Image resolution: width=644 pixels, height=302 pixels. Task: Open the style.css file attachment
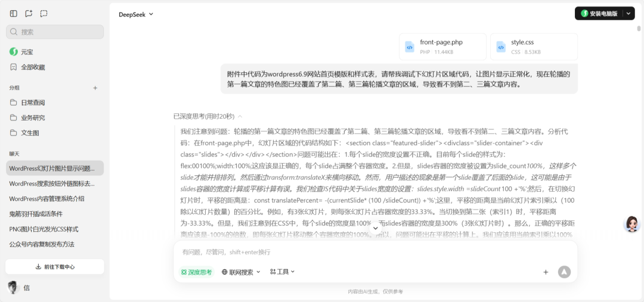click(534, 47)
